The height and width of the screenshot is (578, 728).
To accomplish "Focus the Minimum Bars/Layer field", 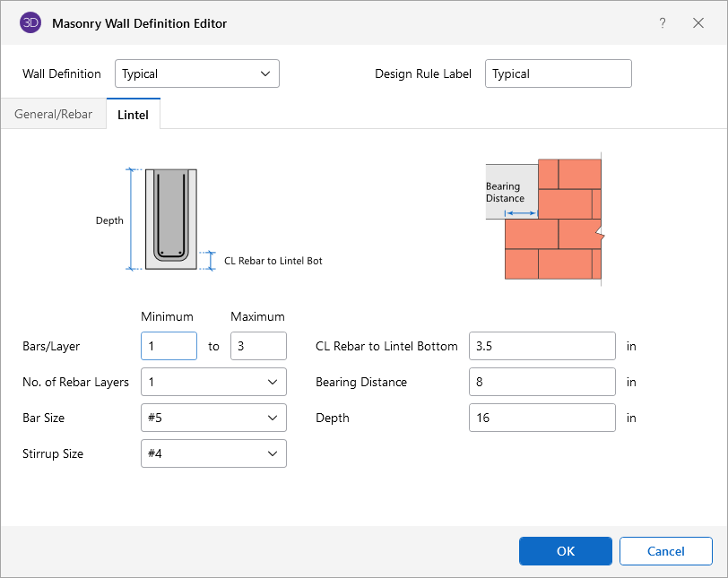I will pyautogui.click(x=169, y=346).
